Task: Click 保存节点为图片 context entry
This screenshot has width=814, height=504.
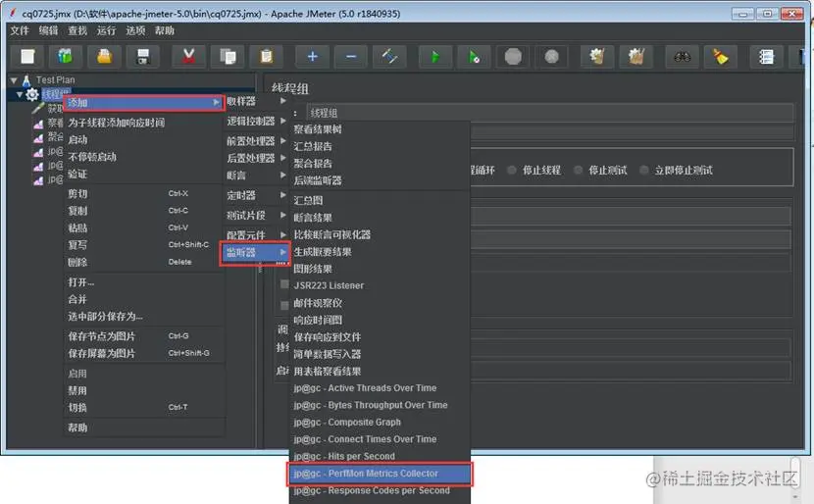Action: (144, 336)
